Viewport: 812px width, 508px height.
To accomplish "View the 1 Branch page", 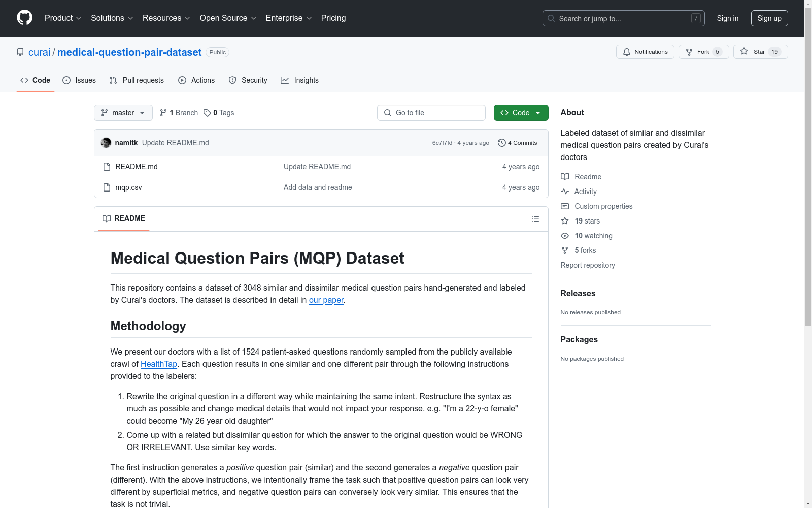I will click(x=179, y=113).
